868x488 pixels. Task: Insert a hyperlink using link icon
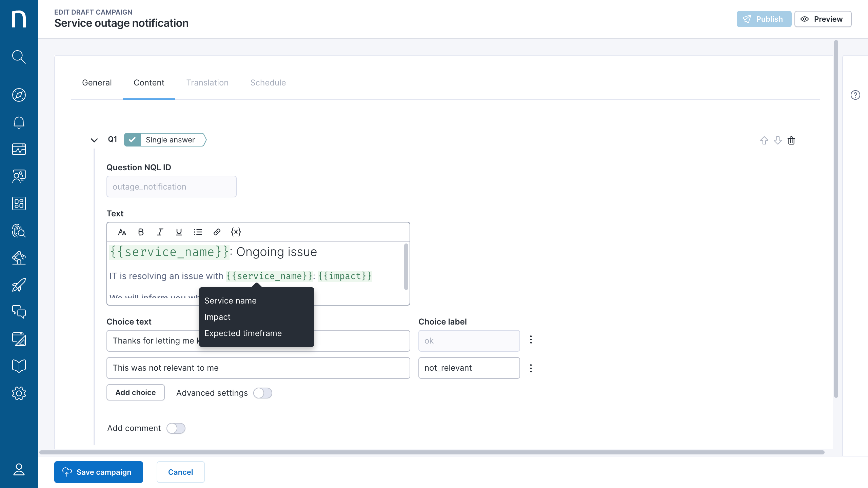click(x=217, y=232)
